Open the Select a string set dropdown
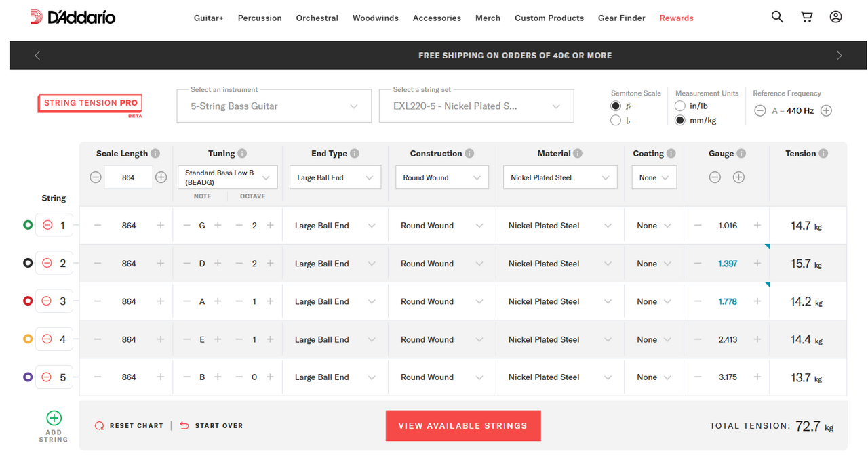 point(477,106)
